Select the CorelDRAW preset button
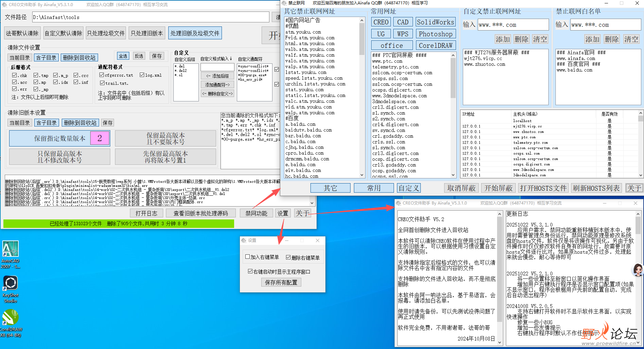The height and width of the screenshot is (349, 644). [436, 45]
